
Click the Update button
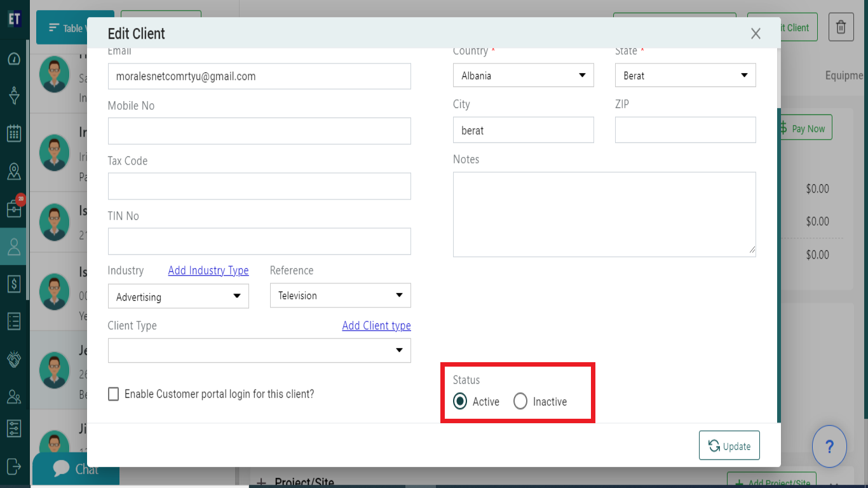(x=729, y=446)
